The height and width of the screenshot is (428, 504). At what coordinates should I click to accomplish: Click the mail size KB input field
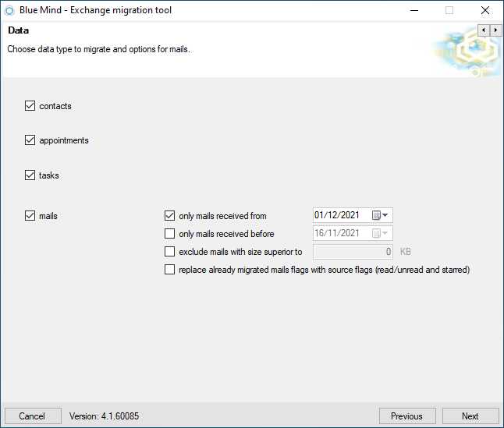(353, 251)
